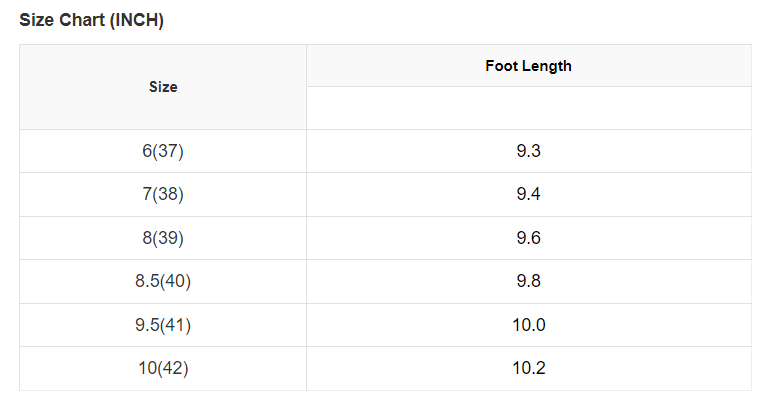Select the 6(37) size cell
769x405 pixels.
[163, 151]
